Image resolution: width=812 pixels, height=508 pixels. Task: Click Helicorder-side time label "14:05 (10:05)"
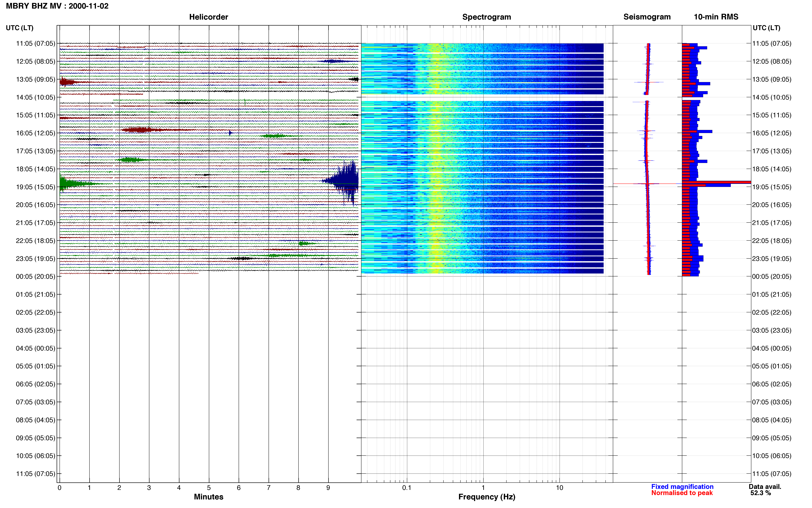pos(36,97)
